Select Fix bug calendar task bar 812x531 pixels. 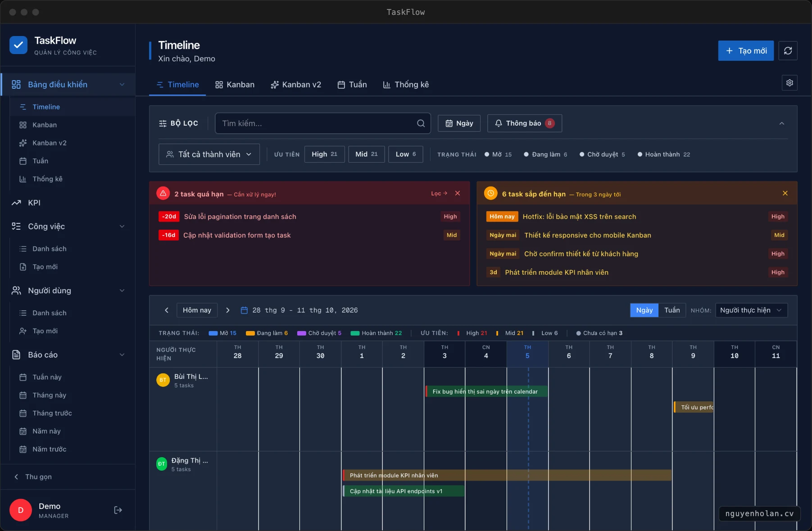pyautogui.click(x=486, y=391)
